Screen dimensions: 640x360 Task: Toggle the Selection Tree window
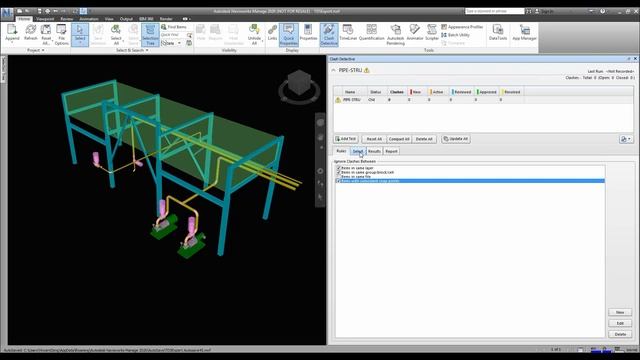pyautogui.click(x=150, y=34)
